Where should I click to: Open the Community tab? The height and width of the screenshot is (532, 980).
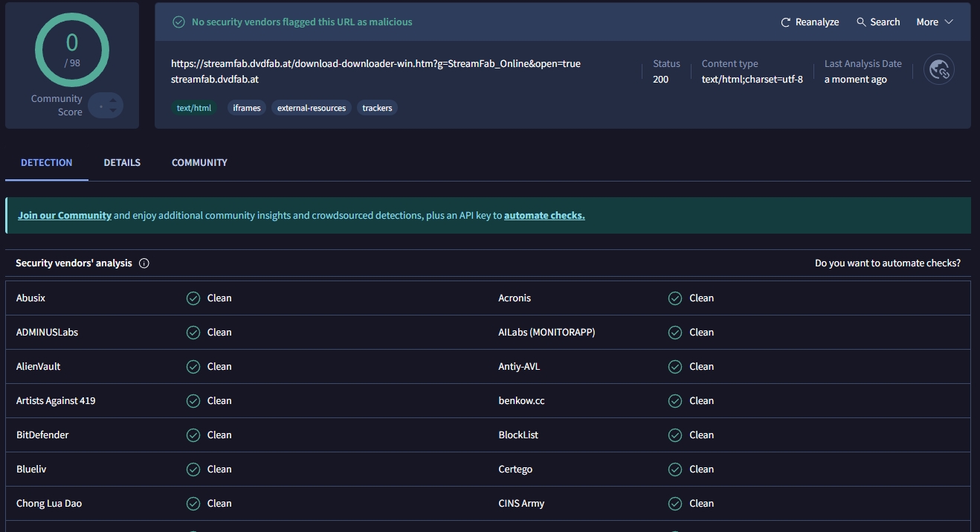click(x=199, y=162)
